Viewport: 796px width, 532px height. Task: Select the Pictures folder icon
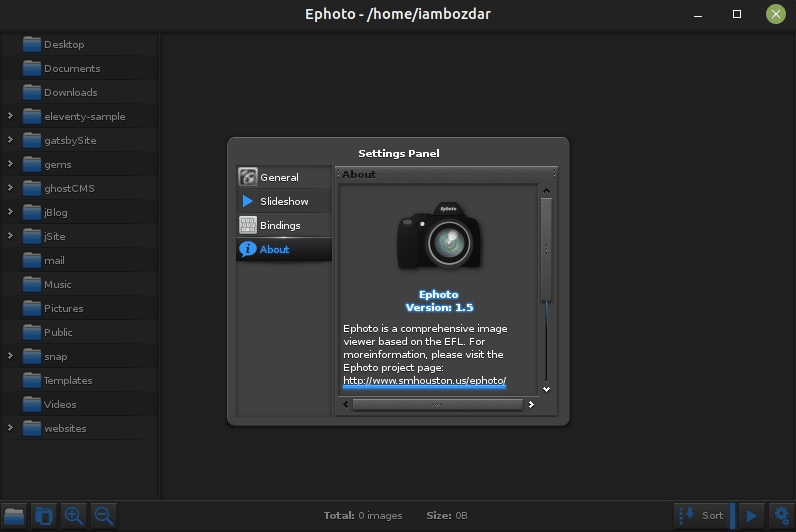(x=31, y=308)
